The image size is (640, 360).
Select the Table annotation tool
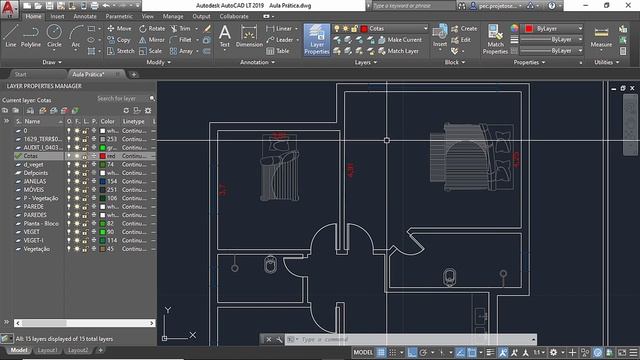pos(278,51)
